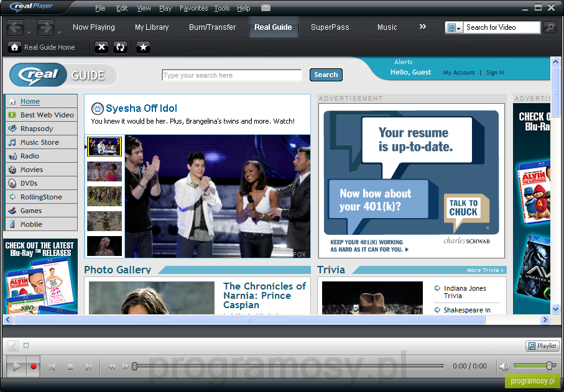Open the Tools menu
The width and height of the screenshot is (564, 392).
[x=222, y=8]
